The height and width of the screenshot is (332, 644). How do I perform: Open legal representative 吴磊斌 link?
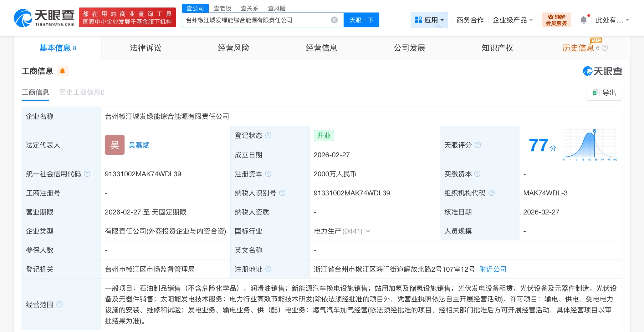click(x=139, y=145)
